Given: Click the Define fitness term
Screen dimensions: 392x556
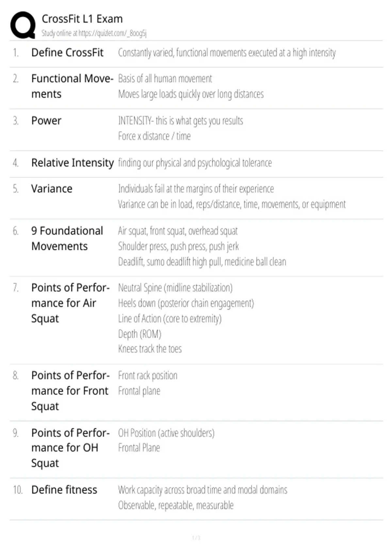Looking at the screenshot, I should pyautogui.click(x=64, y=490).
